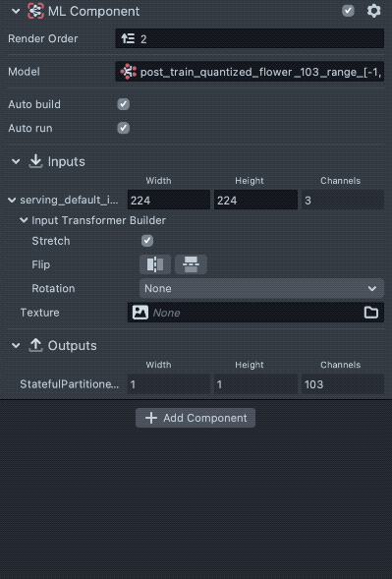Flip input horizontally
Viewport: 392px width, 579px height.
155,264
